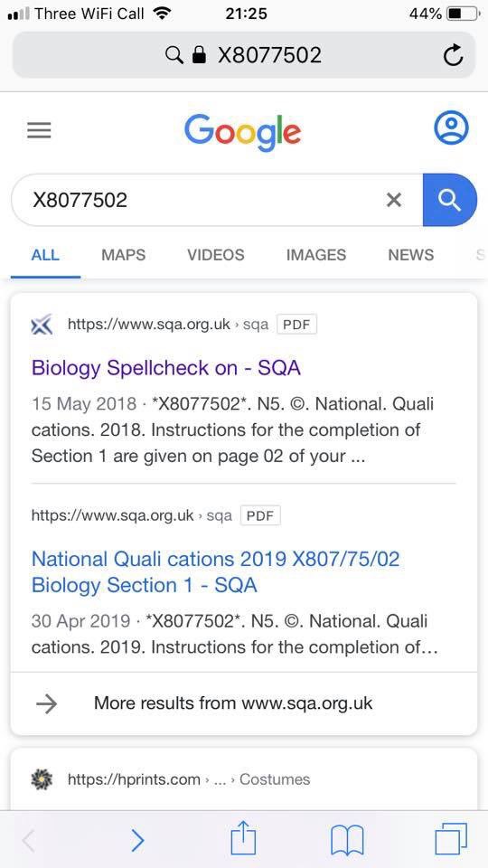The image size is (488, 868).
Task: Open the Google account profile icon
Action: point(451,128)
